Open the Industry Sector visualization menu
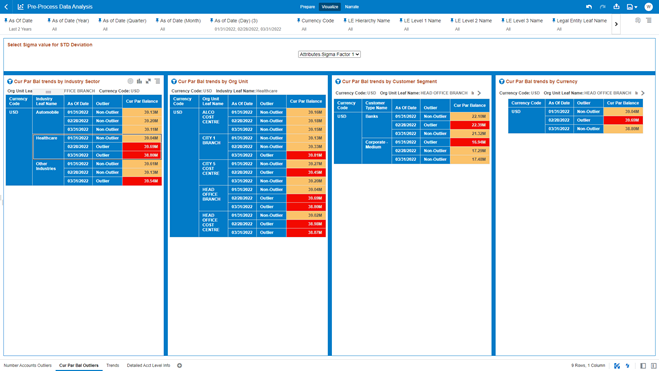The width and height of the screenshot is (659, 371). tap(158, 81)
